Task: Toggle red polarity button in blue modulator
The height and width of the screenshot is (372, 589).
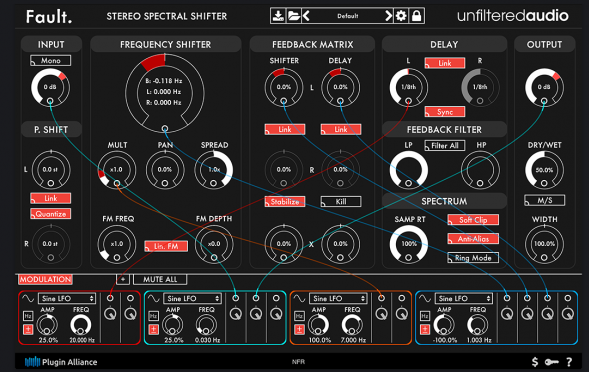Action: [424, 330]
